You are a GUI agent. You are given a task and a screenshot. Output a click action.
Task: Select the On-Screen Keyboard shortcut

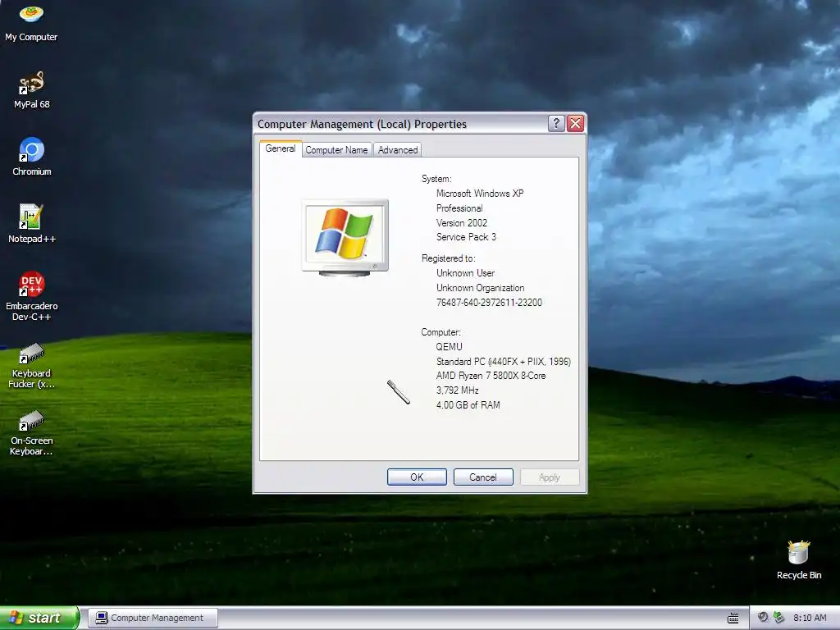pyautogui.click(x=32, y=433)
